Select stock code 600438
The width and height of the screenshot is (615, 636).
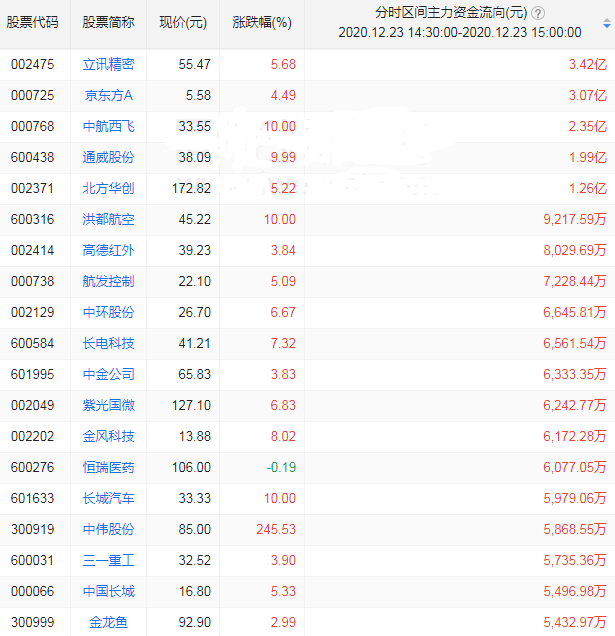click(32, 157)
